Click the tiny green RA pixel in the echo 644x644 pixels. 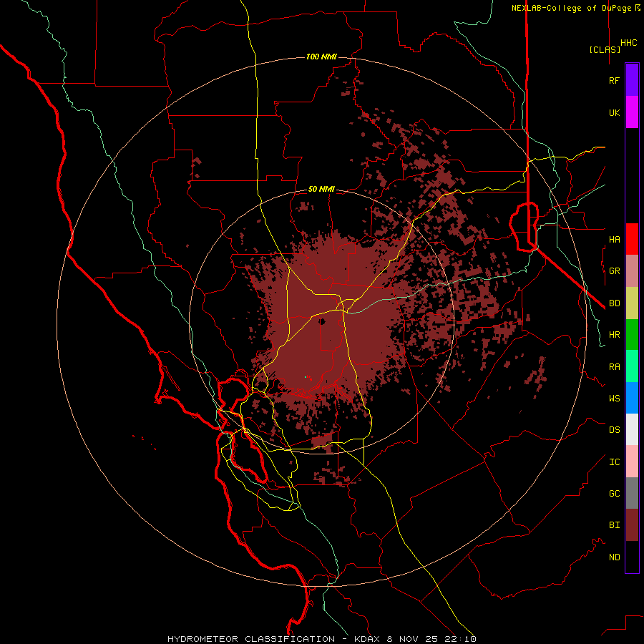[306, 376]
